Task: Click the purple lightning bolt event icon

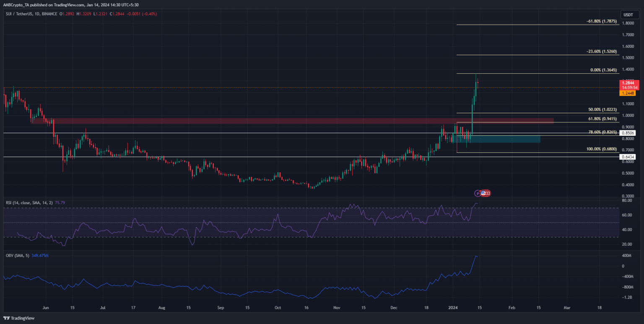Action: click(478, 193)
